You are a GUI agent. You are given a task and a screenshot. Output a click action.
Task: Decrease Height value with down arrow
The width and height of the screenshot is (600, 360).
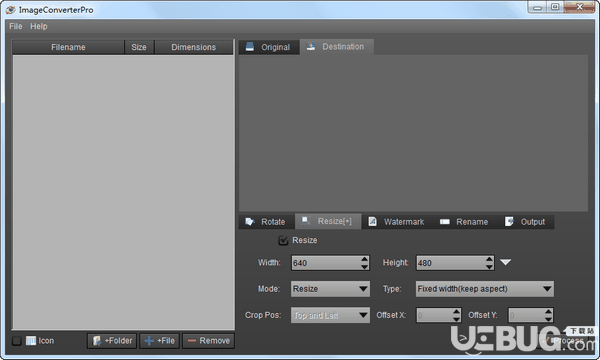(489, 266)
